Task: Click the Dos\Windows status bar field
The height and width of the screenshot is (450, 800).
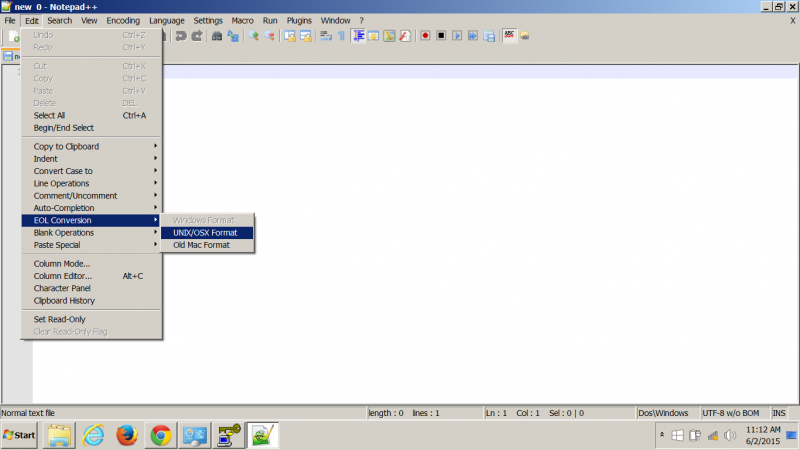Action: 667,413
